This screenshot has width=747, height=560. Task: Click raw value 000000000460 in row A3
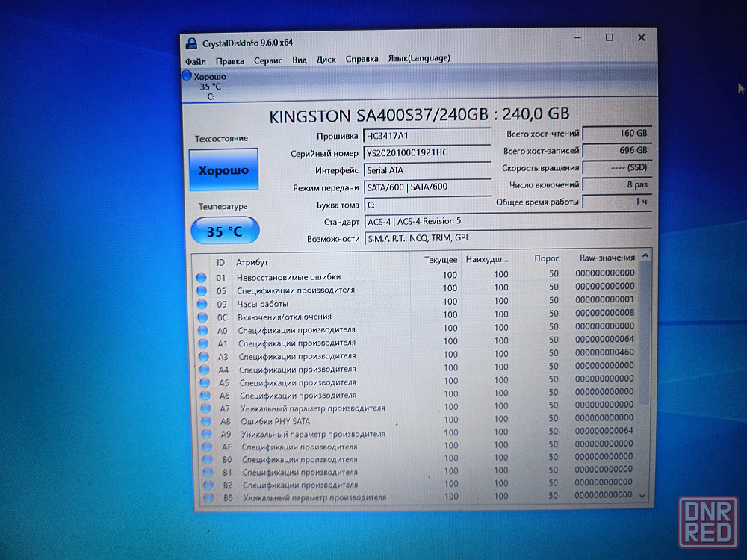[x=604, y=352]
